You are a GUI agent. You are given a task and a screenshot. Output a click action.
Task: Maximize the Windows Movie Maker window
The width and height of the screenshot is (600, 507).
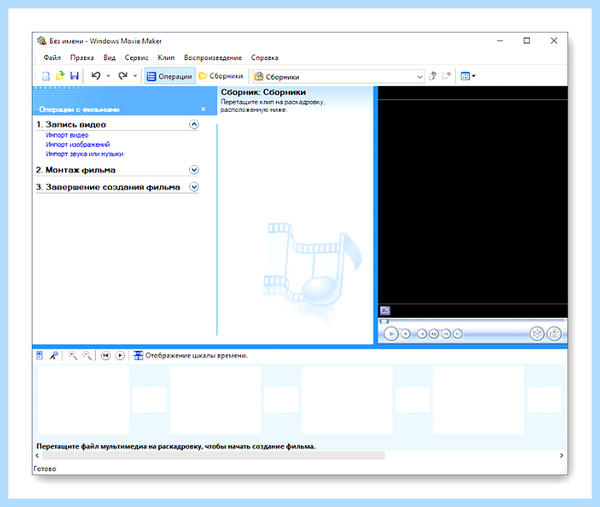(x=527, y=41)
